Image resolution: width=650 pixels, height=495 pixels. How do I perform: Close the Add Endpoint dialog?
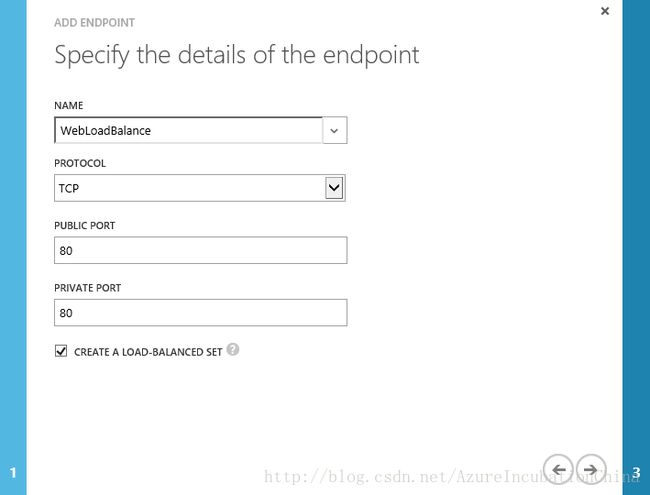tap(605, 11)
